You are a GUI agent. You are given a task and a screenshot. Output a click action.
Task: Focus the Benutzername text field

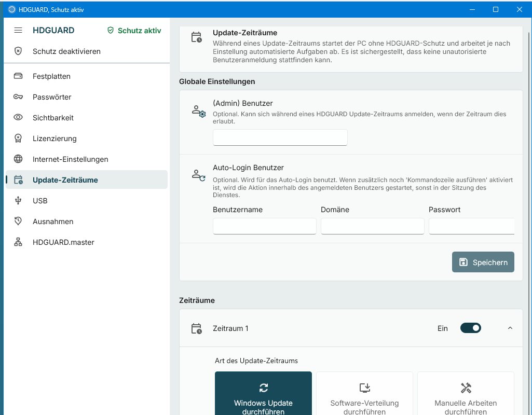click(264, 226)
